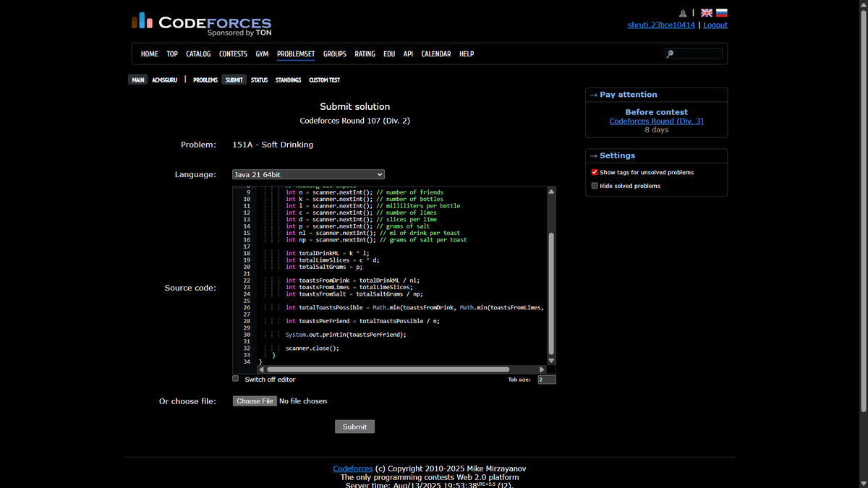Switch to the MAIN subtab
The image size is (868, 488).
(x=138, y=80)
